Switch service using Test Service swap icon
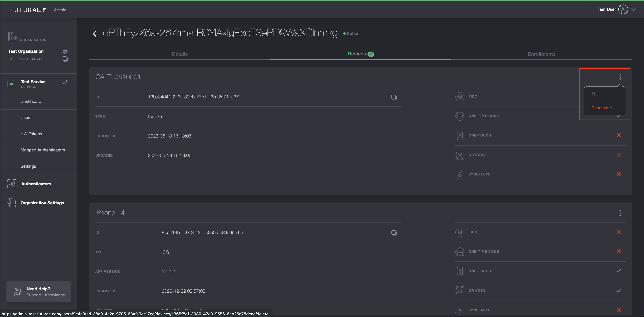 [x=65, y=82]
